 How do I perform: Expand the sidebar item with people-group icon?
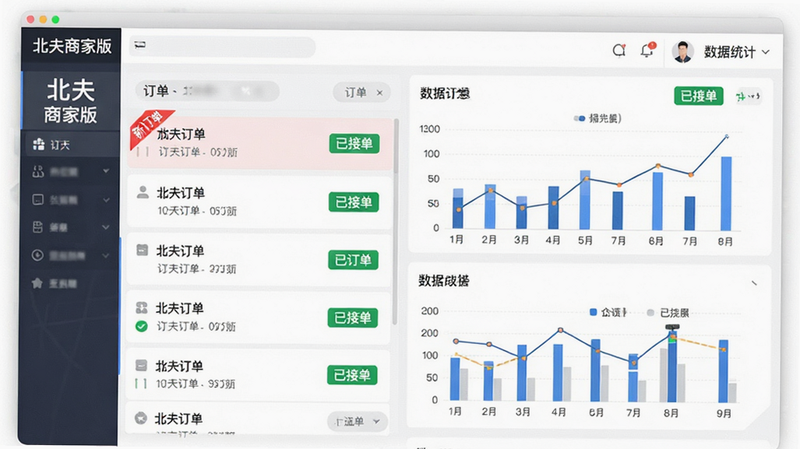pos(106,171)
